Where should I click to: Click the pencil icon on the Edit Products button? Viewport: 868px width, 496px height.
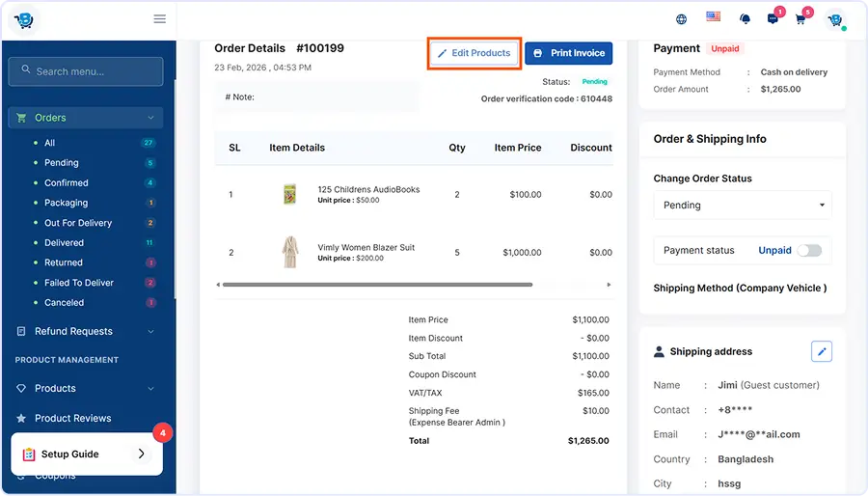click(442, 53)
